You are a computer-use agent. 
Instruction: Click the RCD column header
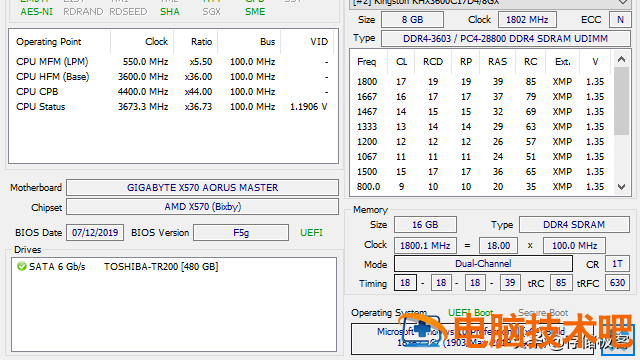click(433, 62)
